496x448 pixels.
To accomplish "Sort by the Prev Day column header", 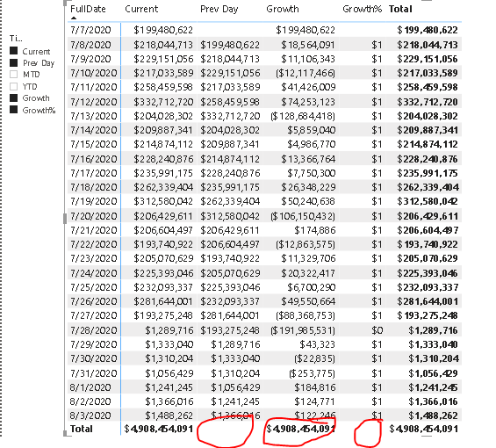I will pyautogui.click(x=219, y=9).
